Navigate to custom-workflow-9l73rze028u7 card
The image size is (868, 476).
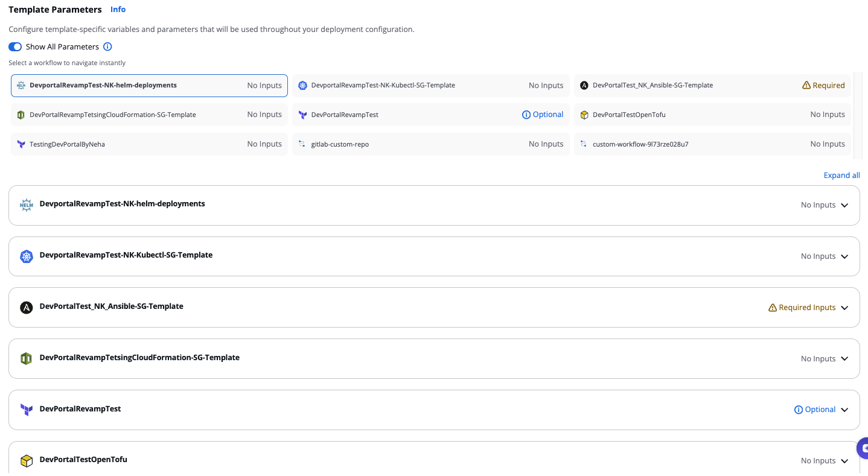click(712, 144)
